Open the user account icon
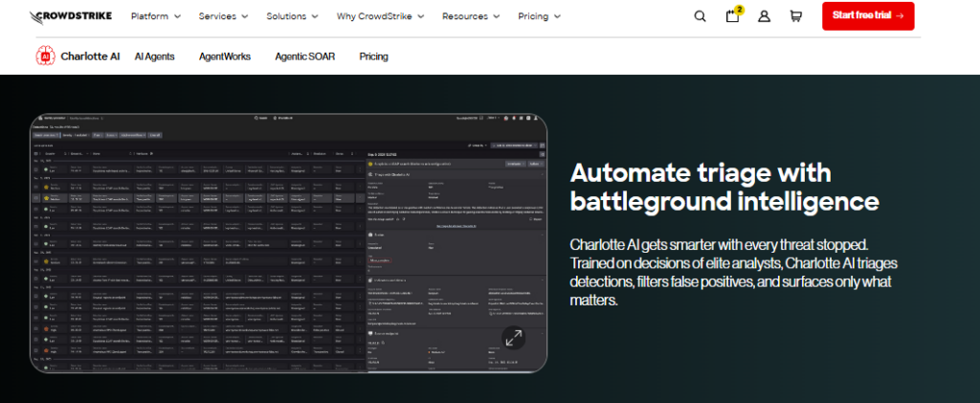Image resolution: width=980 pixels, height=403 pixels. point(764,16)
